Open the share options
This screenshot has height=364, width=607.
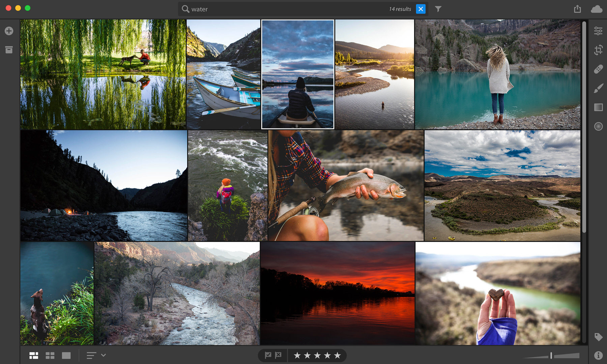tap(577, 9)
